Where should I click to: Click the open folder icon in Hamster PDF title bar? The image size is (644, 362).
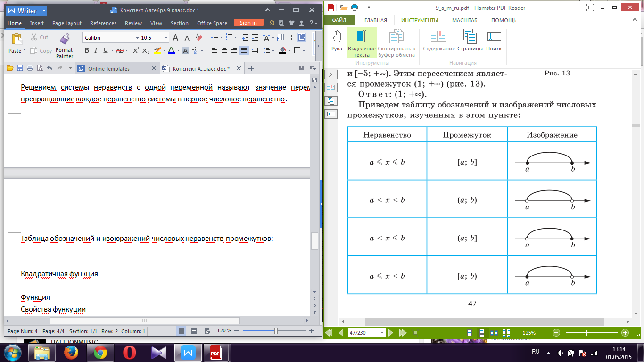click(x=344, y=7)
